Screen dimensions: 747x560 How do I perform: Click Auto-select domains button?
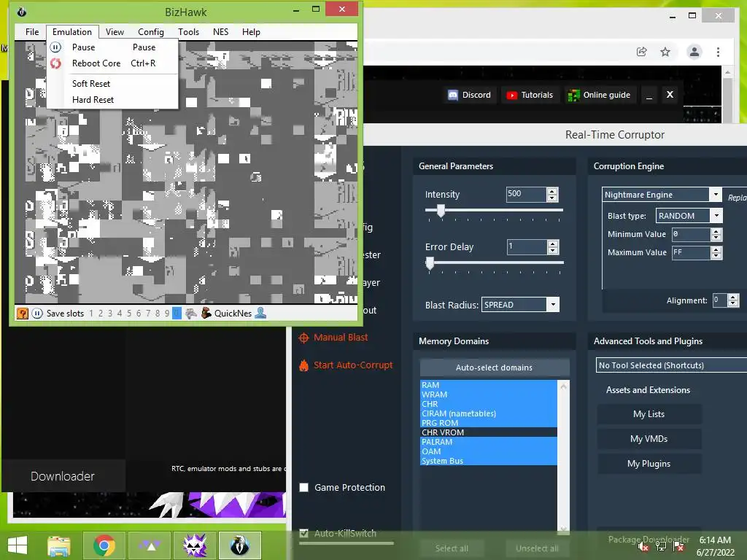click(495, 367)
